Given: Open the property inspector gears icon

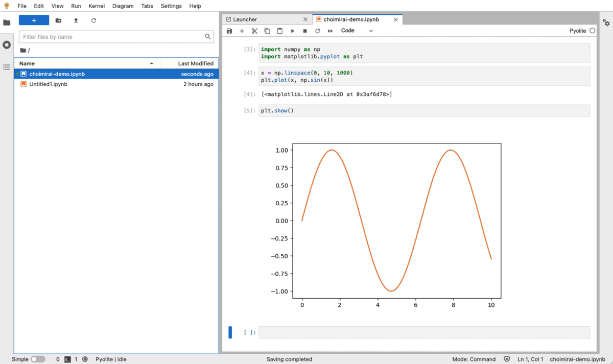Looking at the screenshot, I should pos(606,23).
